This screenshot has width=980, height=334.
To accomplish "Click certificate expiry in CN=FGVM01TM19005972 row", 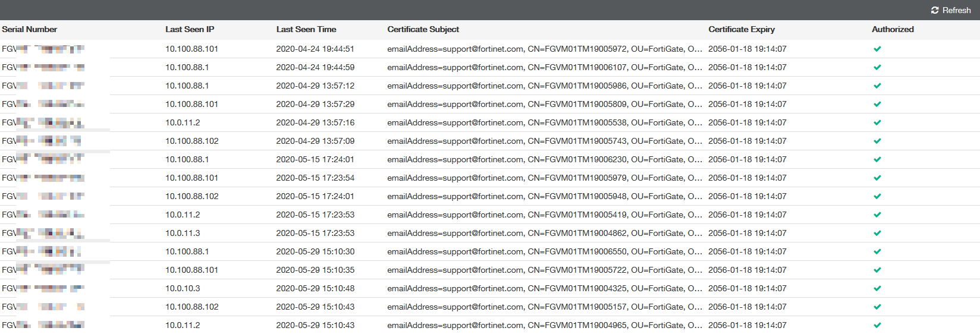I will click(747, 49).
